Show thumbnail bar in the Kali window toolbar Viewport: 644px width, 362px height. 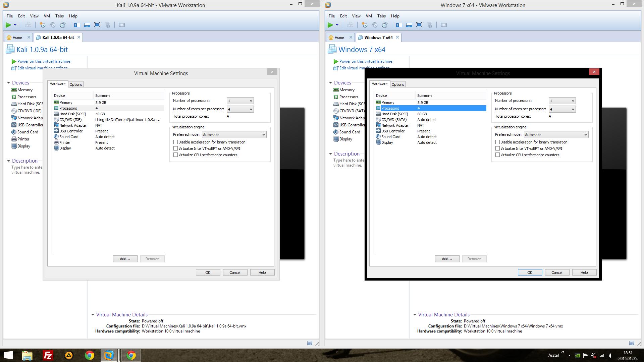(87, 25)
